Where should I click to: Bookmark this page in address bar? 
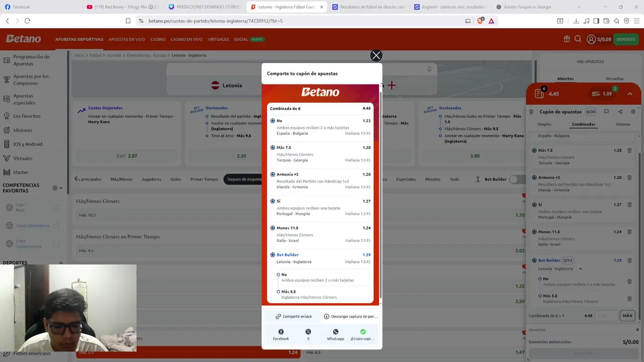(x=128, y=21)
